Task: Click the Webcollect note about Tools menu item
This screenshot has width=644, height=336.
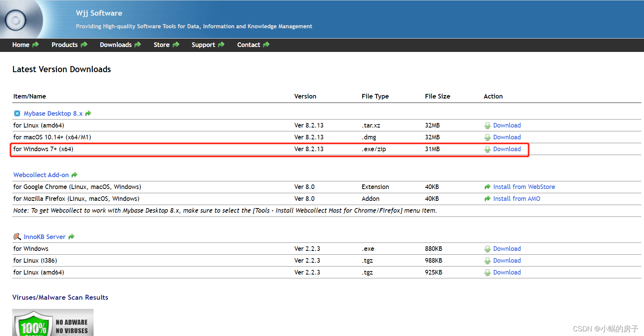Action: point(225,210)
